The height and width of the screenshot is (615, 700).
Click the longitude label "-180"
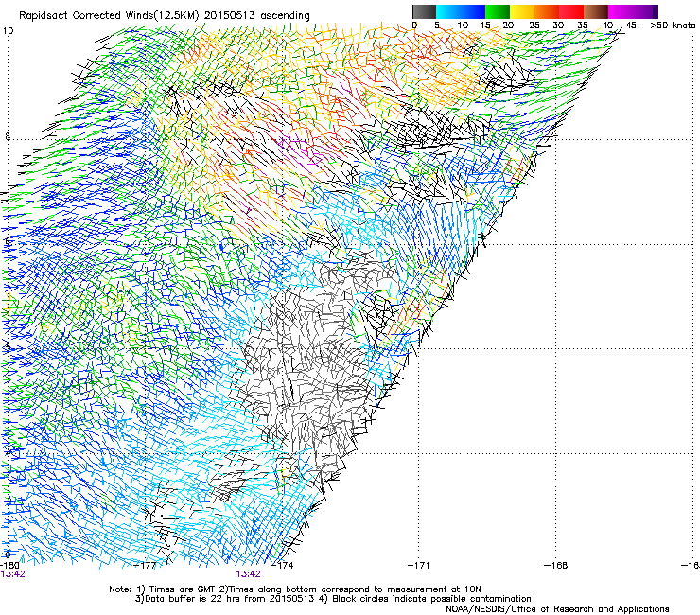click(x=9, y=566)
